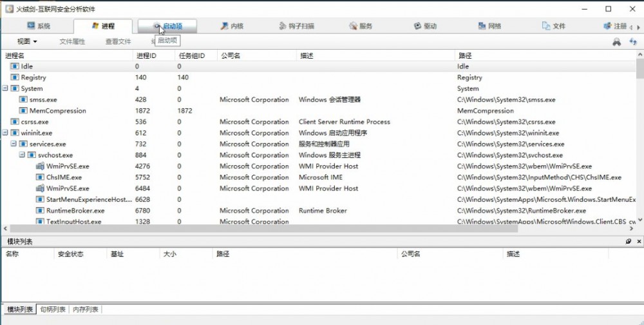Sort by 公司名 column in process list
Screen dimensions: 644x325
click(257, 55)
